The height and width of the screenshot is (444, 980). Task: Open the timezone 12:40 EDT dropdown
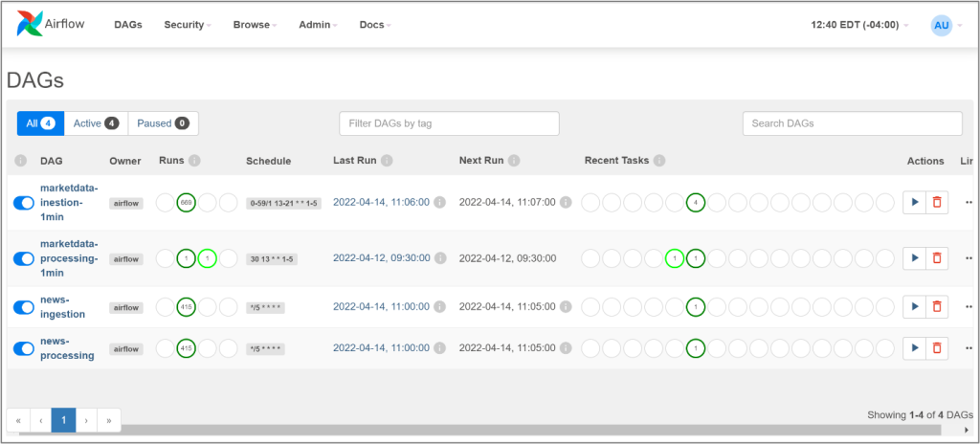[x=859, y=25]
